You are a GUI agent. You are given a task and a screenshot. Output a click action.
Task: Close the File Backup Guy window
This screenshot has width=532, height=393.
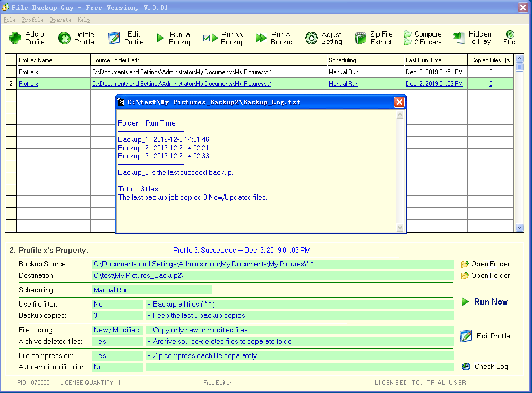coord(523,7)
